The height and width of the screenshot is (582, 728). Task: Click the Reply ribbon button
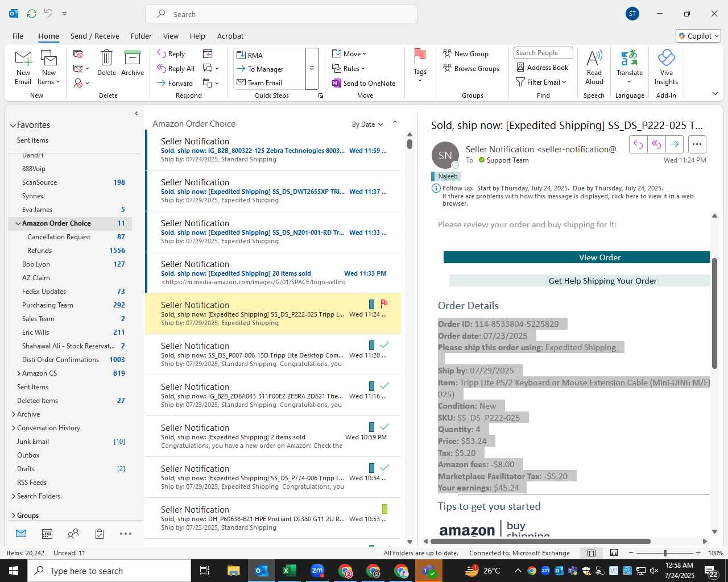coord(172,54)
